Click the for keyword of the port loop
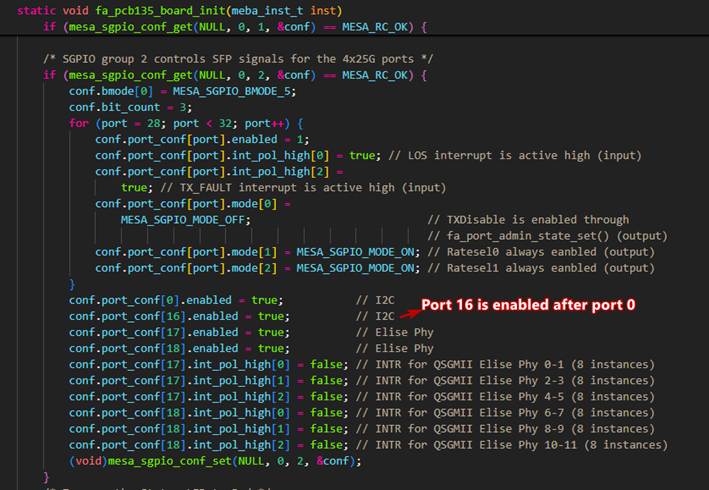 click(79, 123)
